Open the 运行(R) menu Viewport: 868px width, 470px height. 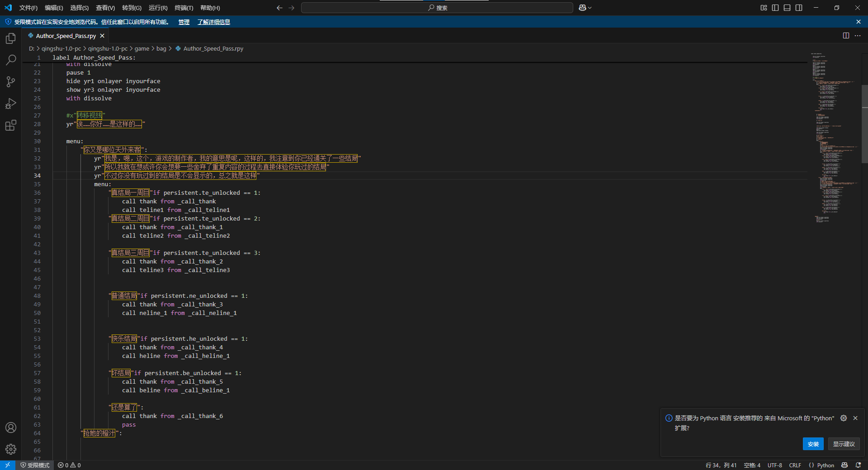(x=158, y=8)
